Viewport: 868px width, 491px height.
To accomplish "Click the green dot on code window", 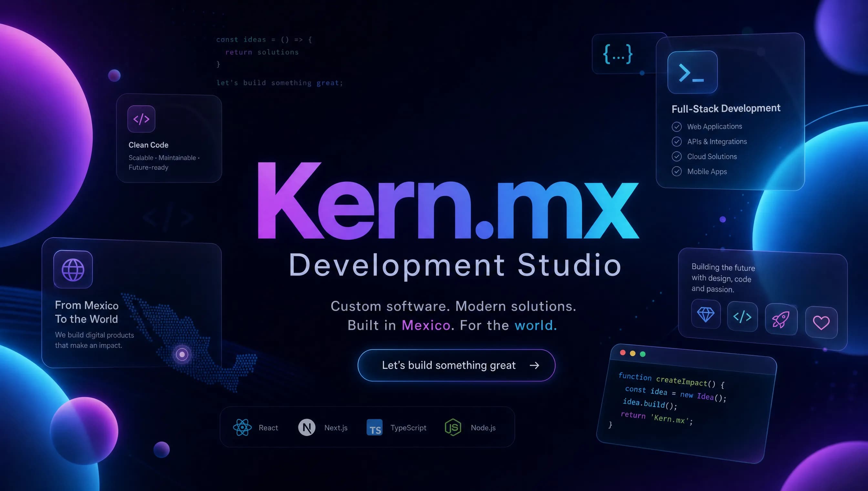I will point(643,354).
